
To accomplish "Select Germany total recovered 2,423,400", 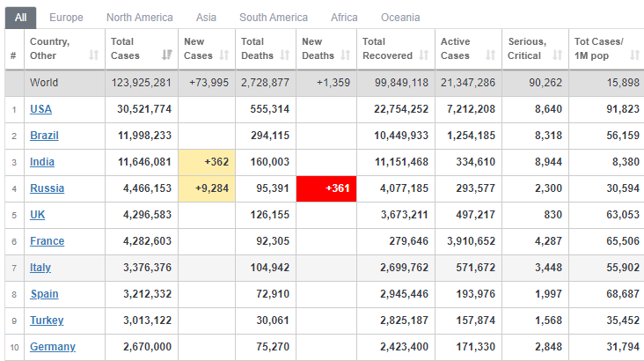I will tap(404, 347).
